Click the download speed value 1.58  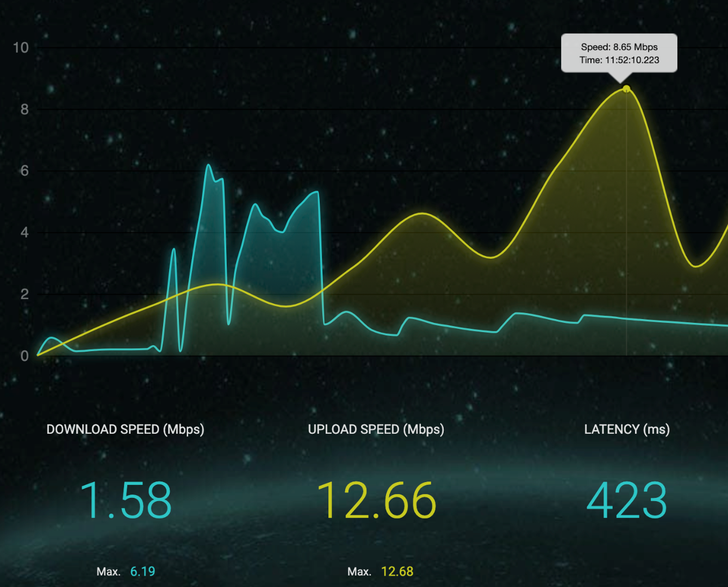tap(126, 500)
